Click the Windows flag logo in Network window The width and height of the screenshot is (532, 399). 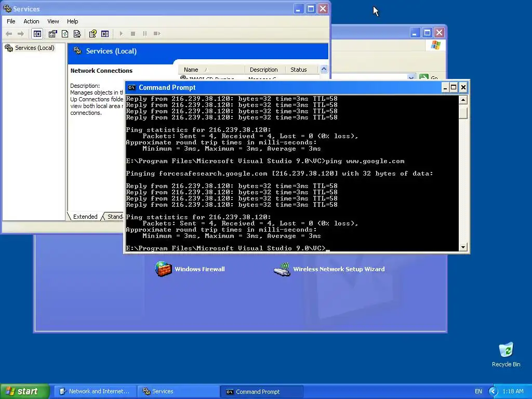pyautogui.click(x=436, y=45)
